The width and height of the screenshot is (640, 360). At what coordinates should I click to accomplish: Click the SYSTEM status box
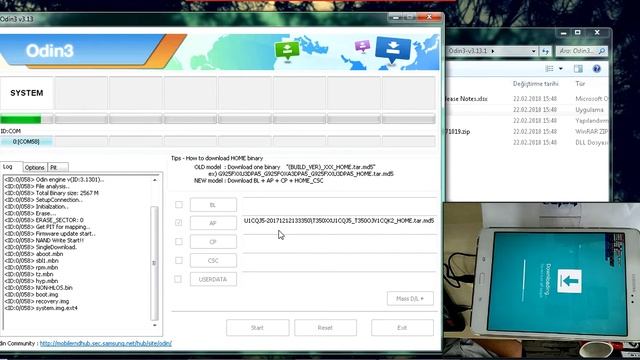tap(27, 93)
